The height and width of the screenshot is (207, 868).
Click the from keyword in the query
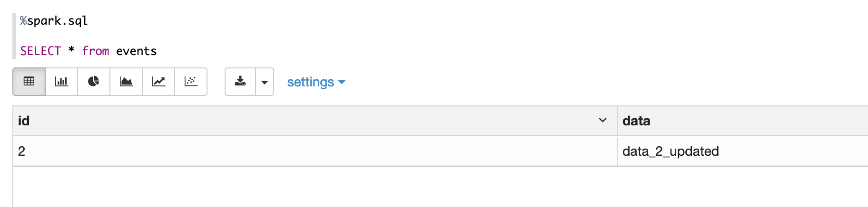(x=95, y=51)
